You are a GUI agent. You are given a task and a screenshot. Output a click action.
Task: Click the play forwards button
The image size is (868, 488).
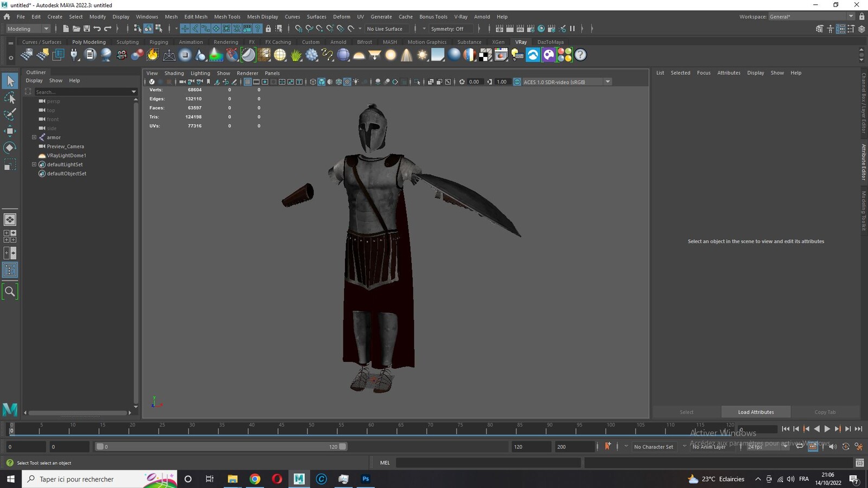coord(827,429)
